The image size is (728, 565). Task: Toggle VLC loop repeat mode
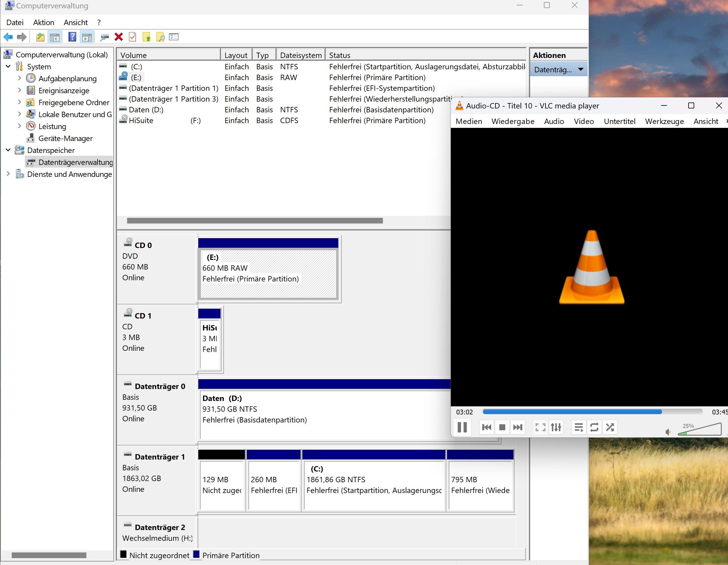pos(594,427)
